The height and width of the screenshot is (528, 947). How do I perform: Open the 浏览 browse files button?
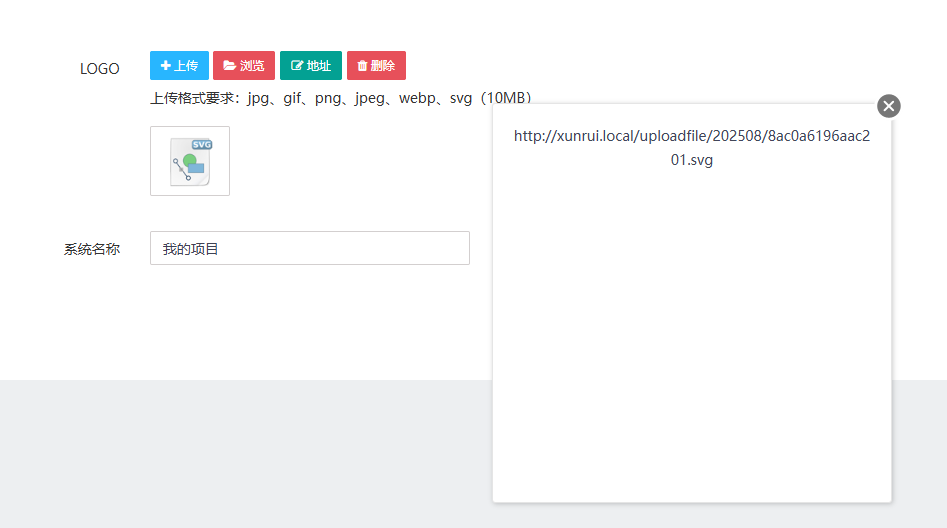click(244, 65)
